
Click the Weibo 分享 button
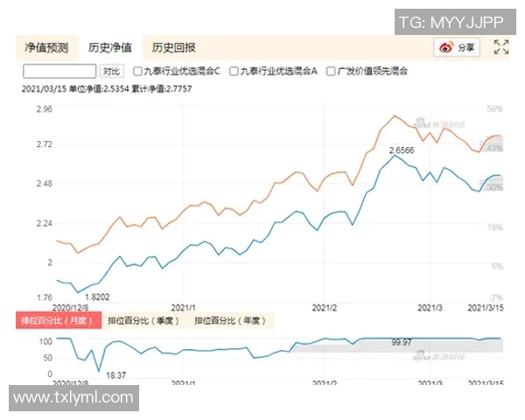click(x=457, y=47)
